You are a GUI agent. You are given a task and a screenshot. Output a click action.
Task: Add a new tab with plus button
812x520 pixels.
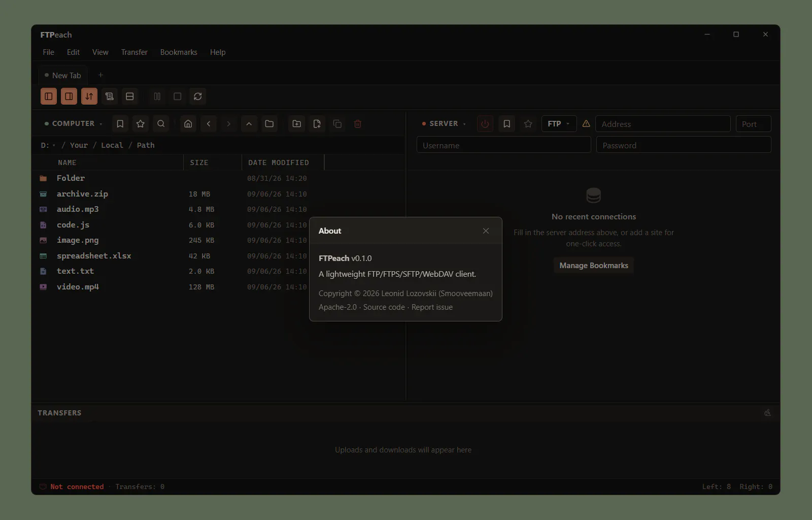click(x=100, y=75)
